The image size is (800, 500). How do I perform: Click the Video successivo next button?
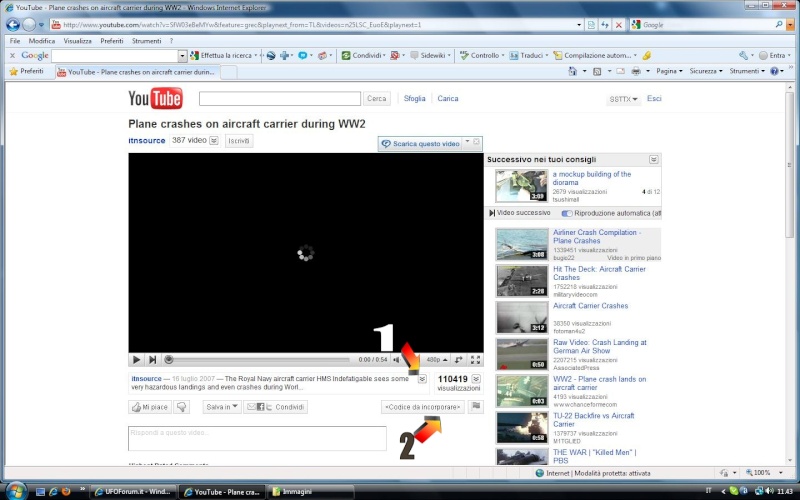pyautogui.click(x=519, y=213)
